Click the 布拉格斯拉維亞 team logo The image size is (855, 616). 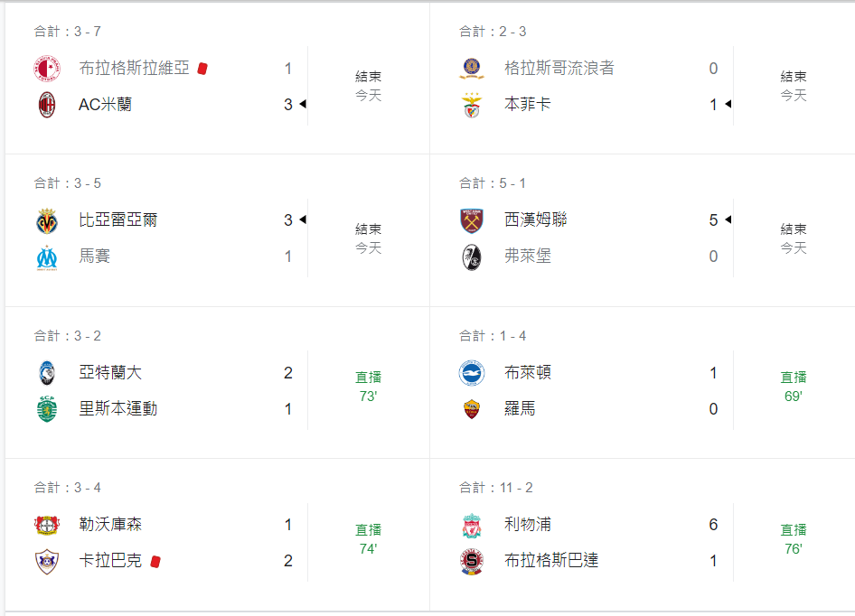(46, 68)
